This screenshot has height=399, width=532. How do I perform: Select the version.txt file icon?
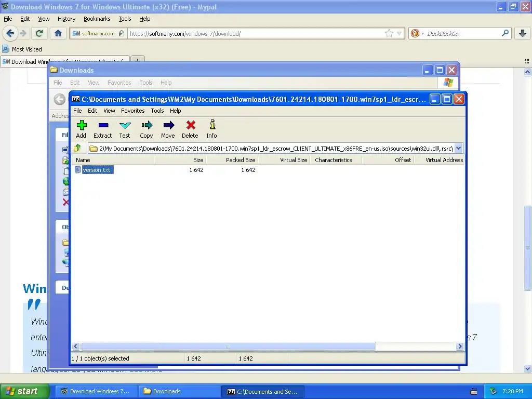78,170
